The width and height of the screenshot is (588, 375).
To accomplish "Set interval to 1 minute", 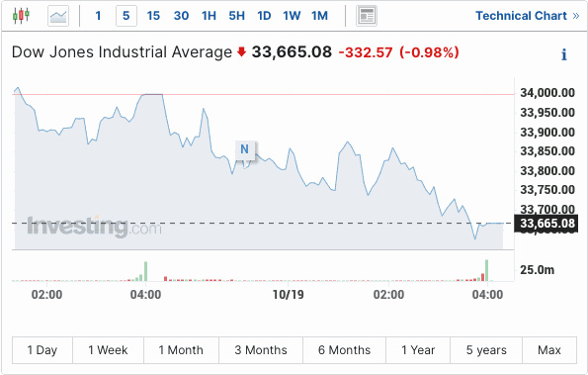I will [98, 16].
